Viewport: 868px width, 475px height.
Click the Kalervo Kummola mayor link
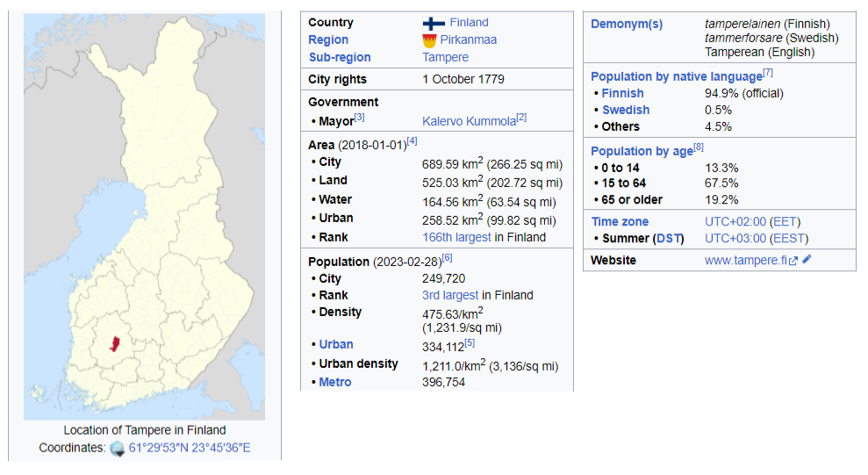(468, 119)
